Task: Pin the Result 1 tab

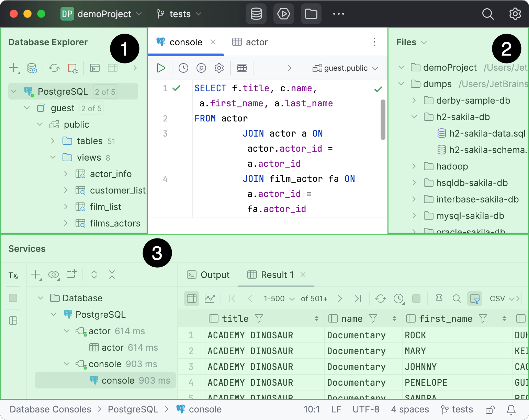Action: tap(439, 299)
